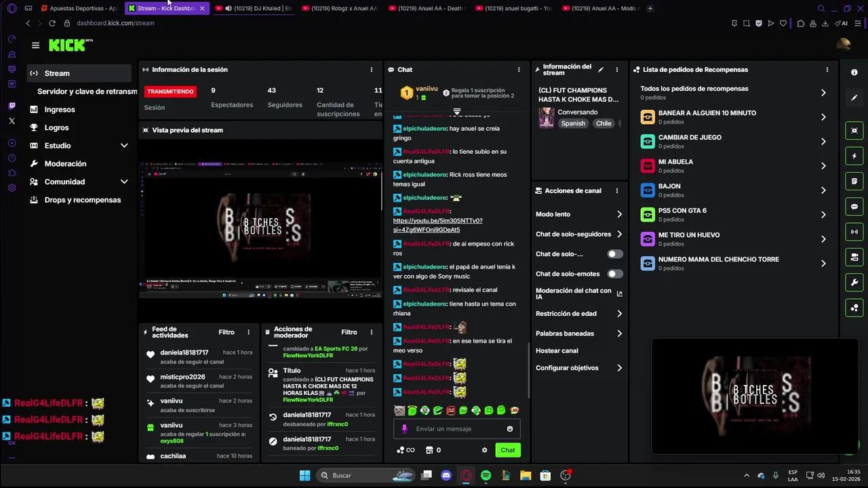Open Twitch shortcut in browser sidebar

(x=12, y=106)
